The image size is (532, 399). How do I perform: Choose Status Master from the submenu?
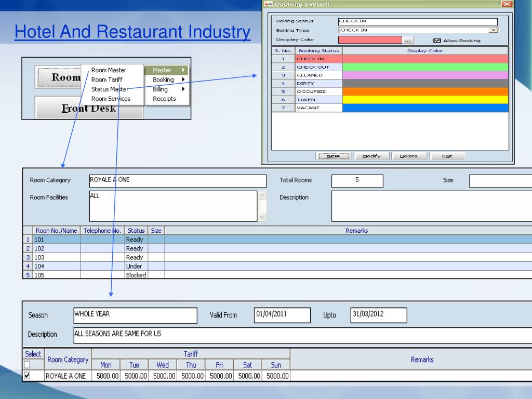tap(110, 89)
